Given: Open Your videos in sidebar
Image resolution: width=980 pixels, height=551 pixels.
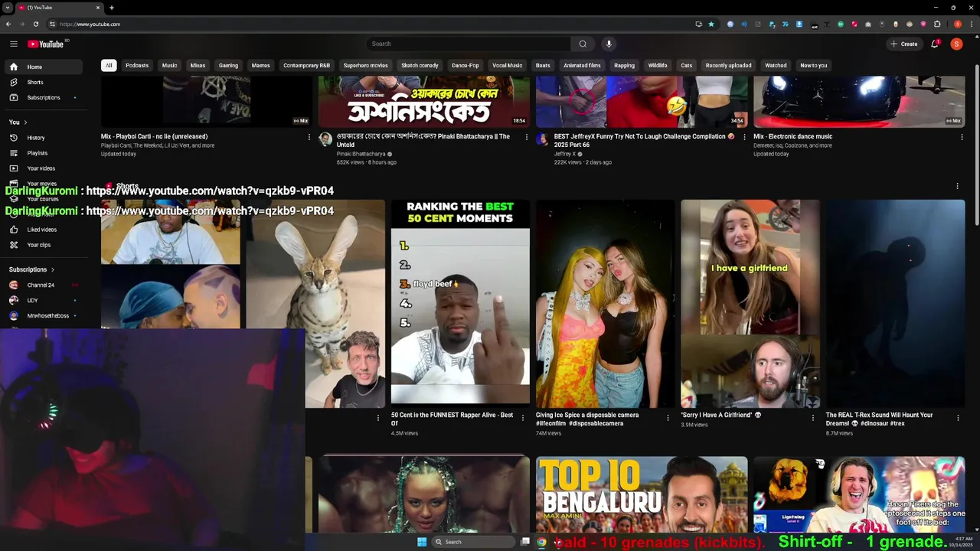Looking at the screenshot, I should tap(42, 168).
